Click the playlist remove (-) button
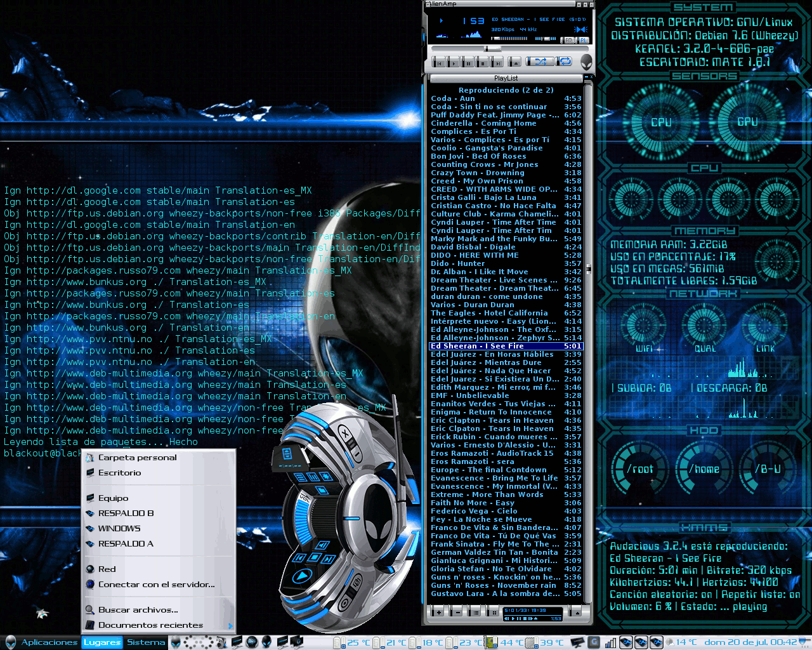The image size is (812, 650). coord(457,612)
